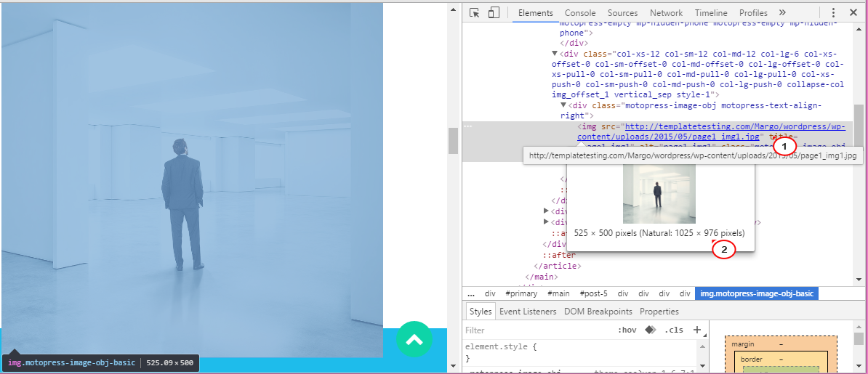The height and width of the screenshot is (374, 868).
Task: Select img.motopress-image-obj-basic breadcrumb item
Action: point(756,294)
